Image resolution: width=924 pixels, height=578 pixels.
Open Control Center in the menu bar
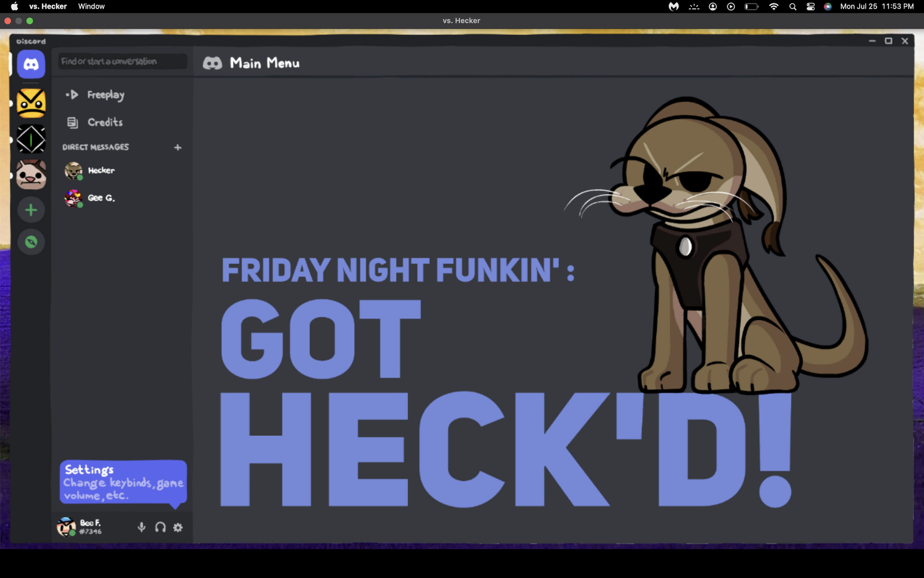pyautogui.click(x=810, y=7)
